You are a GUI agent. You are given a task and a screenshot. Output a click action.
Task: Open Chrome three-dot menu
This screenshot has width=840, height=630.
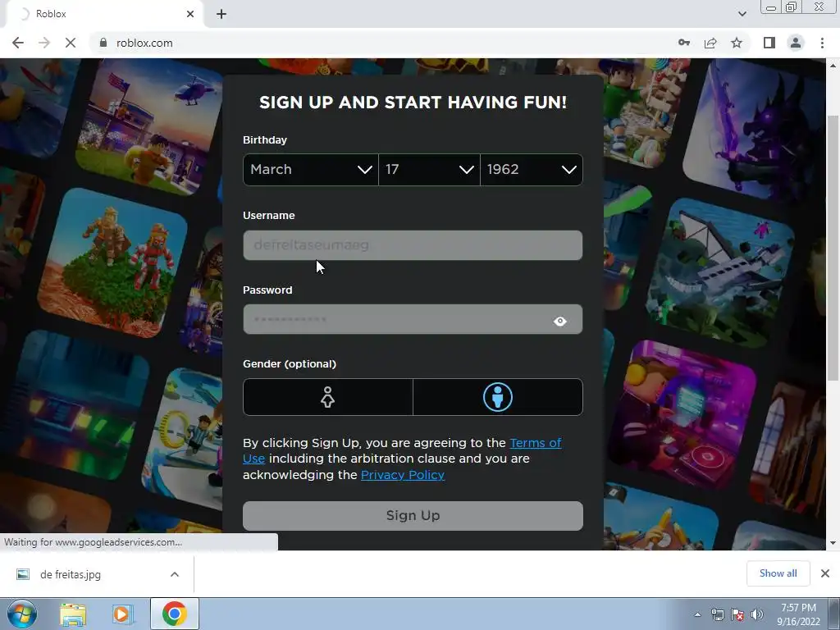click(822, 43)
